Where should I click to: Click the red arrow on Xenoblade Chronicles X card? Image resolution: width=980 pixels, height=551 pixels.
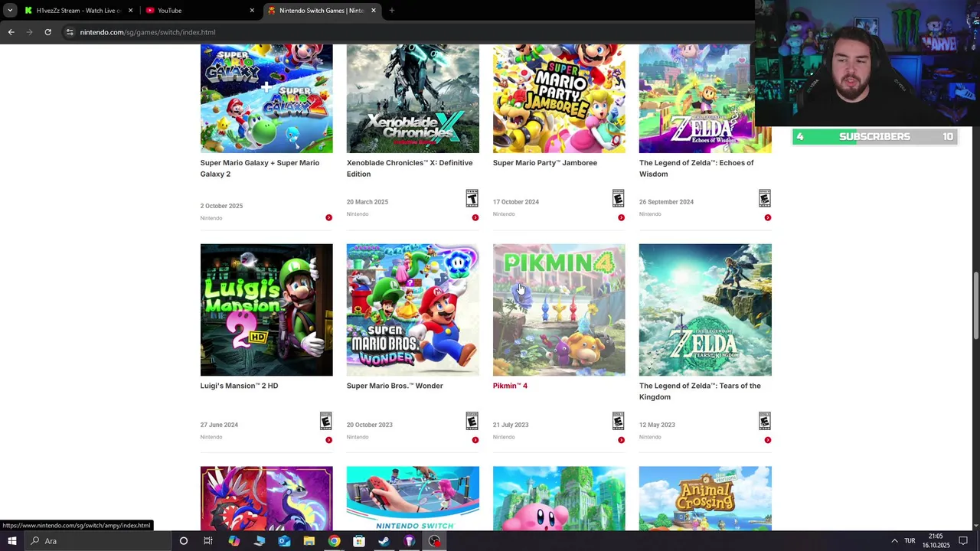point(475,217)
